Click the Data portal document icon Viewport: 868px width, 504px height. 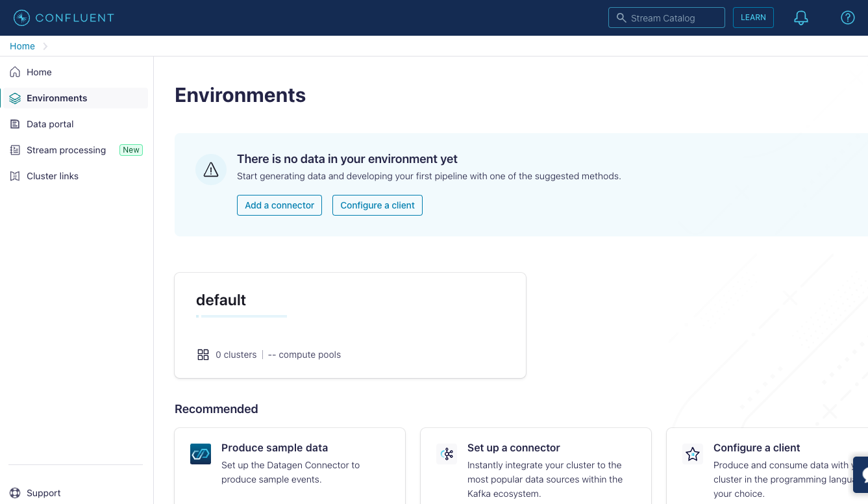point(15,123)
